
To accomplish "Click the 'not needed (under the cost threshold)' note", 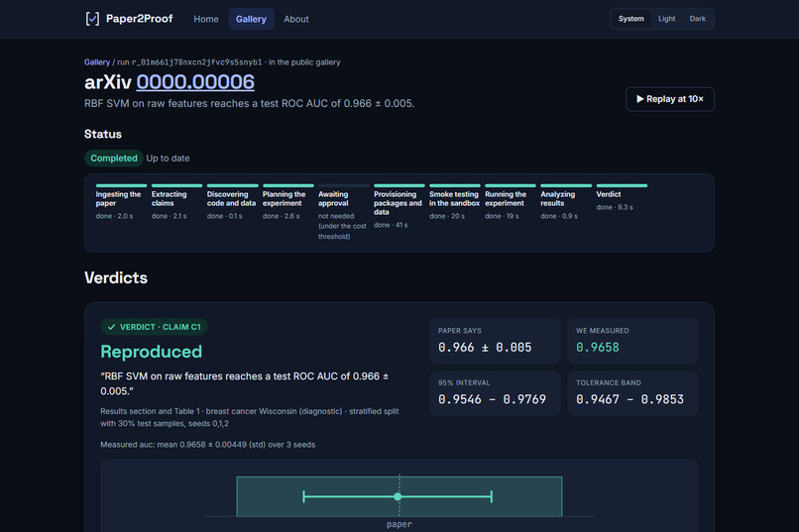I will pos(342,226).
